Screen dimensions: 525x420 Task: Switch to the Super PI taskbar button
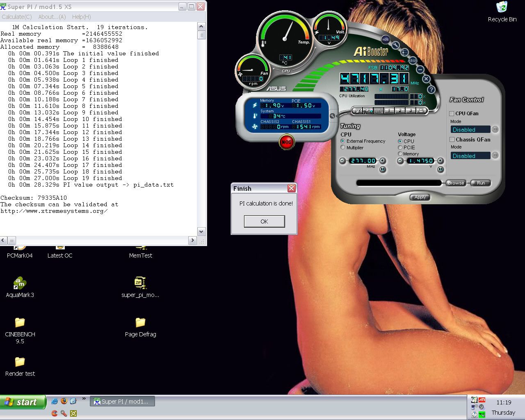point(123,402)
